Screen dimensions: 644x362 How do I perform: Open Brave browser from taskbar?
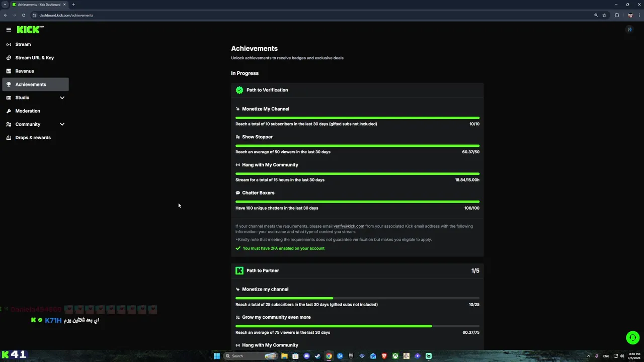click(384, 356)
